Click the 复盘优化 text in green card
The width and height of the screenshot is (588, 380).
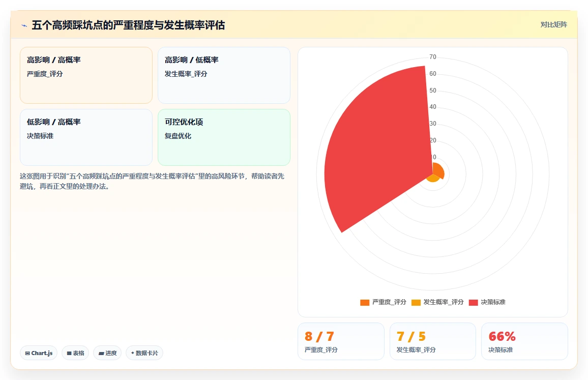pos(178,136)
